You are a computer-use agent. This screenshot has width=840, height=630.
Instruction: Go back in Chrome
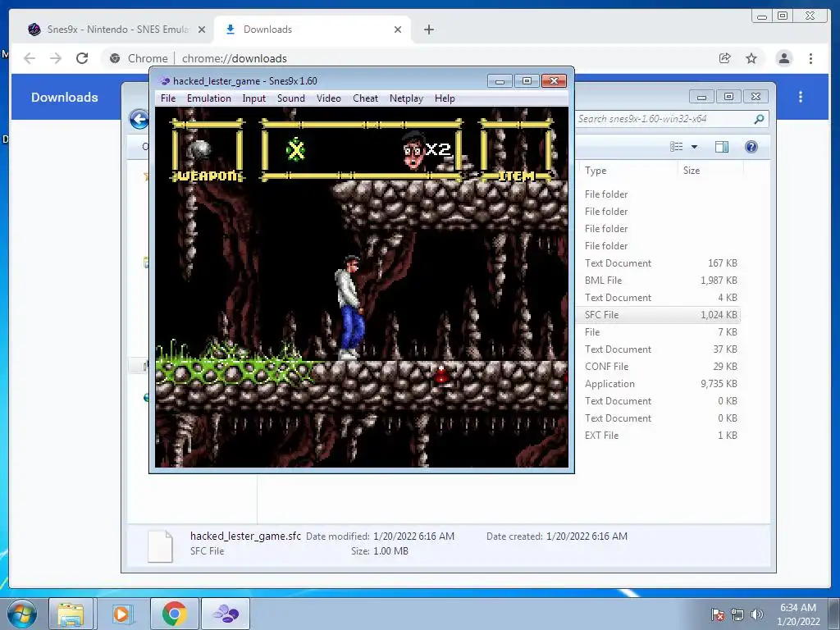(30, 58)
